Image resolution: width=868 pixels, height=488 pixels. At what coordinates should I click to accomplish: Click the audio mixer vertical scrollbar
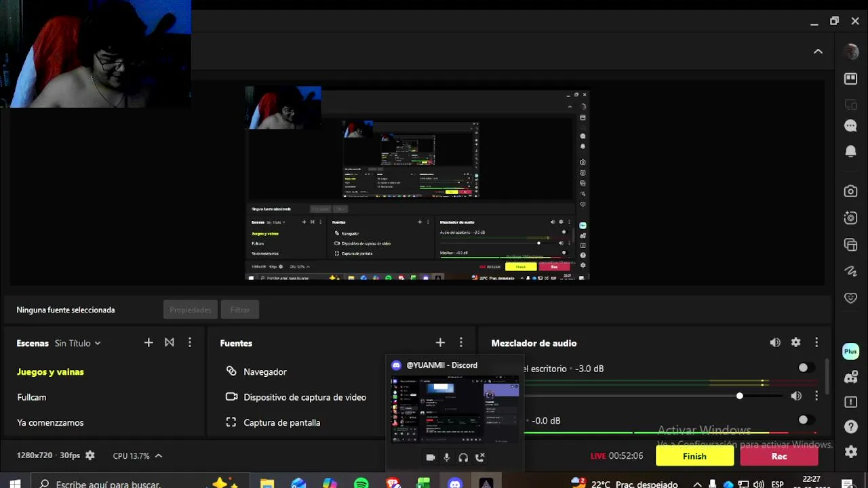pos(828,376)
